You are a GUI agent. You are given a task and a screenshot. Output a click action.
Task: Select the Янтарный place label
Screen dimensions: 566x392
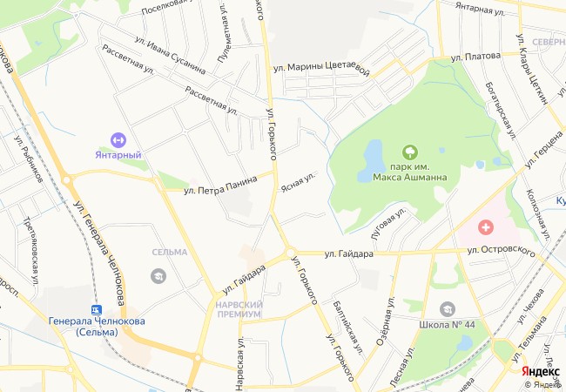118,155
